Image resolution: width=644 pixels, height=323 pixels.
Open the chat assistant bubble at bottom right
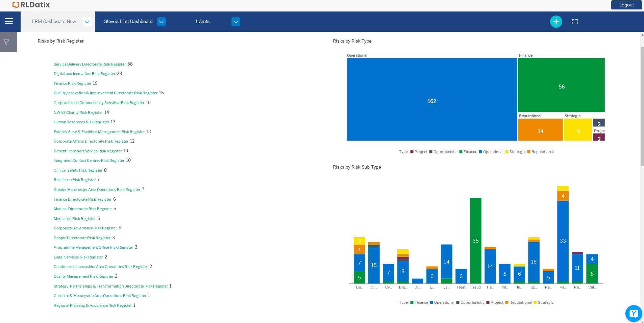pos(634,313)
